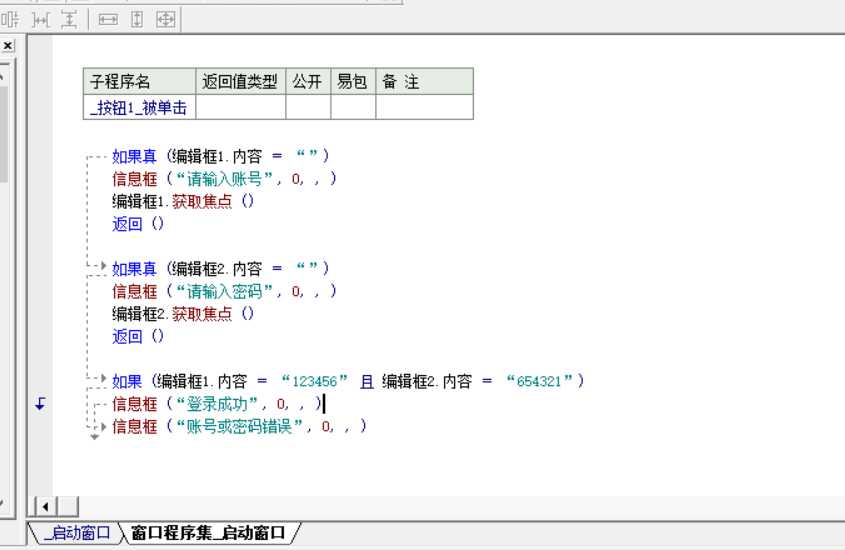Switch to the _启动窗口 tab
This screenshot has height=550, width=845.
pos(77,533)
